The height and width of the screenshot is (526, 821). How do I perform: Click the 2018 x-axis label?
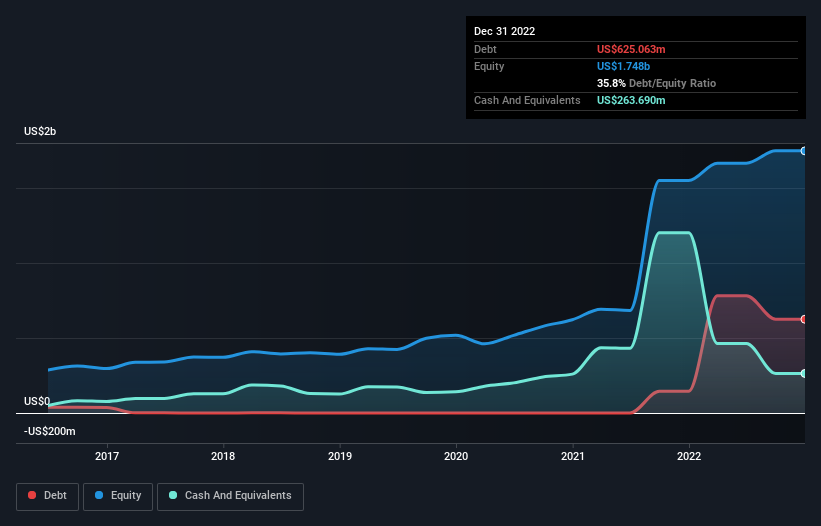[x=223, y=456]
